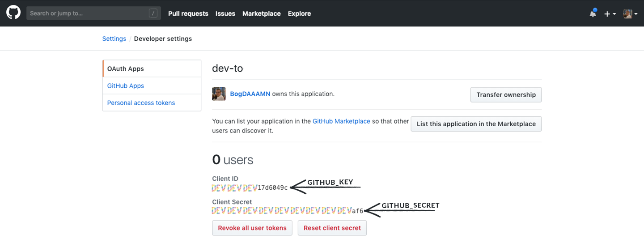Open Marketplace in top navigation

(262, 13)
